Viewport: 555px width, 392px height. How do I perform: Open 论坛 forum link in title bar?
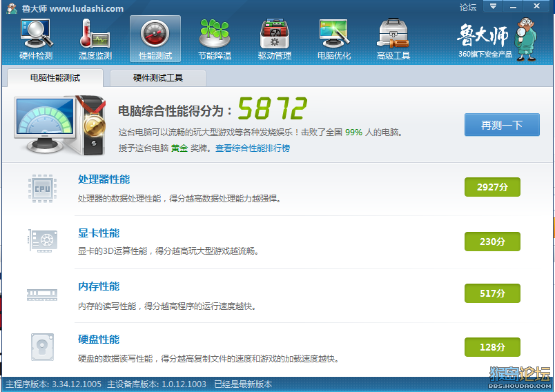pyautogui.click(x=468, y=7)
